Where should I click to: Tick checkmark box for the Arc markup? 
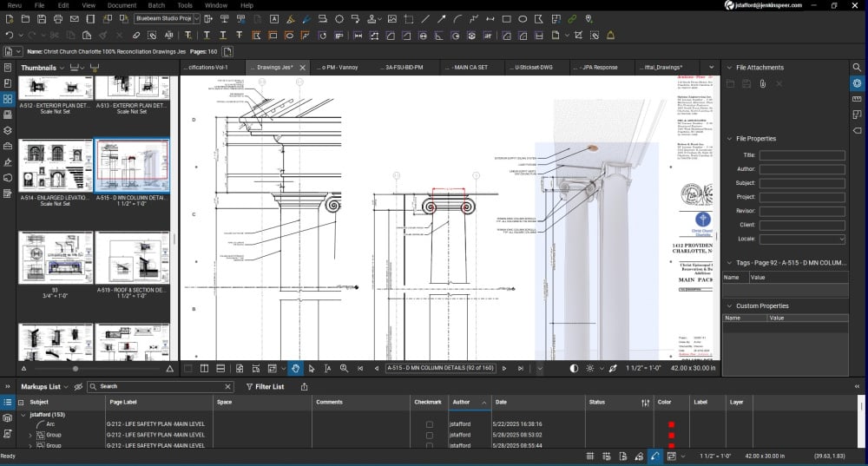(429, 424)
